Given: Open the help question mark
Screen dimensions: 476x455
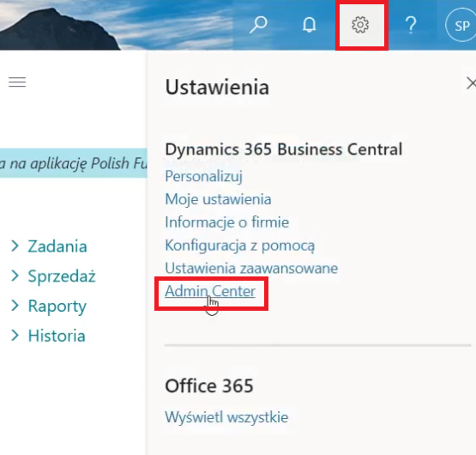Looking at the screenshot, I should (411, 25).
